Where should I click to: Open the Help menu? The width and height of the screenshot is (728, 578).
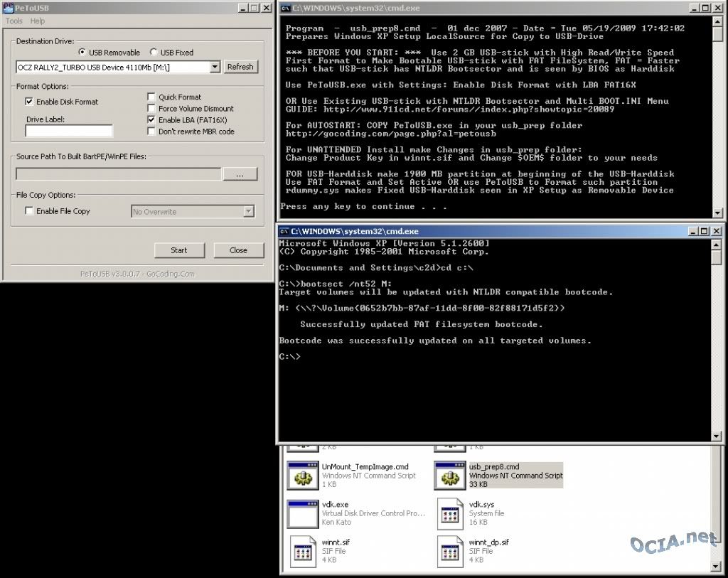pos(38,21)
